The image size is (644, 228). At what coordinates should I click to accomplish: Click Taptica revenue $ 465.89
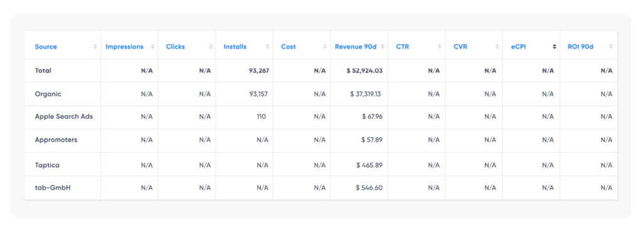tap(370, 165)
